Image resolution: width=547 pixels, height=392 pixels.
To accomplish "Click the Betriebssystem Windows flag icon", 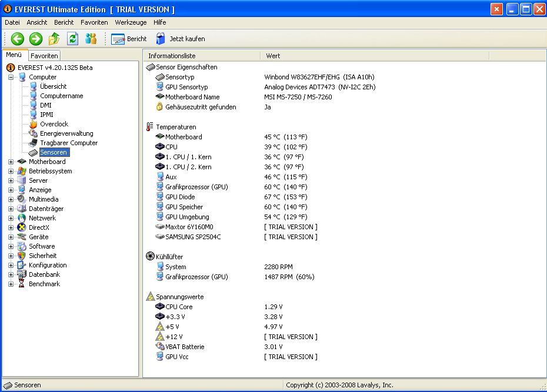I will point(22,171).
